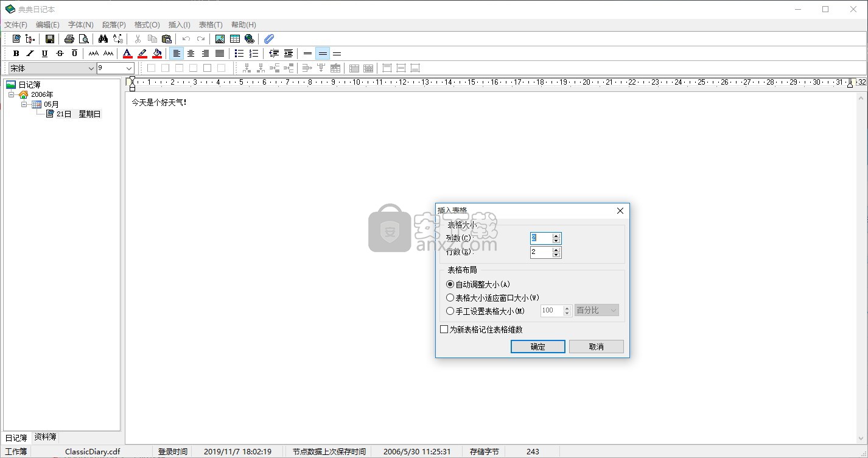The height and width of the screenshot is (458, 868).
Task: Open the 表格(T) menu
Action: [x=211, y=25]
